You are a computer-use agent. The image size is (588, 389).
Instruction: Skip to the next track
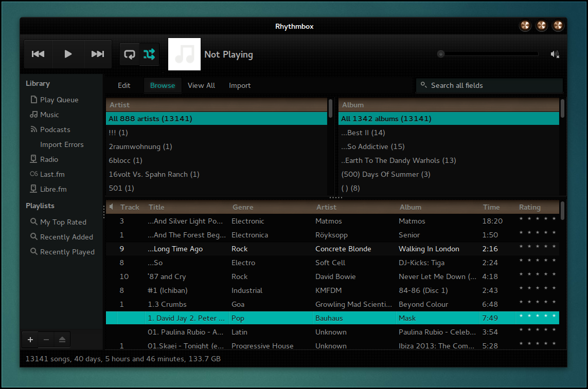click(98, 54)
